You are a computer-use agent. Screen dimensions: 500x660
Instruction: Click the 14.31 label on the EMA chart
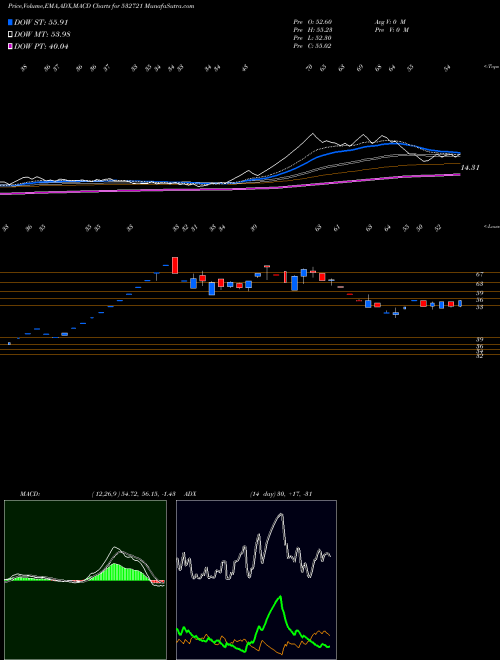470,168
